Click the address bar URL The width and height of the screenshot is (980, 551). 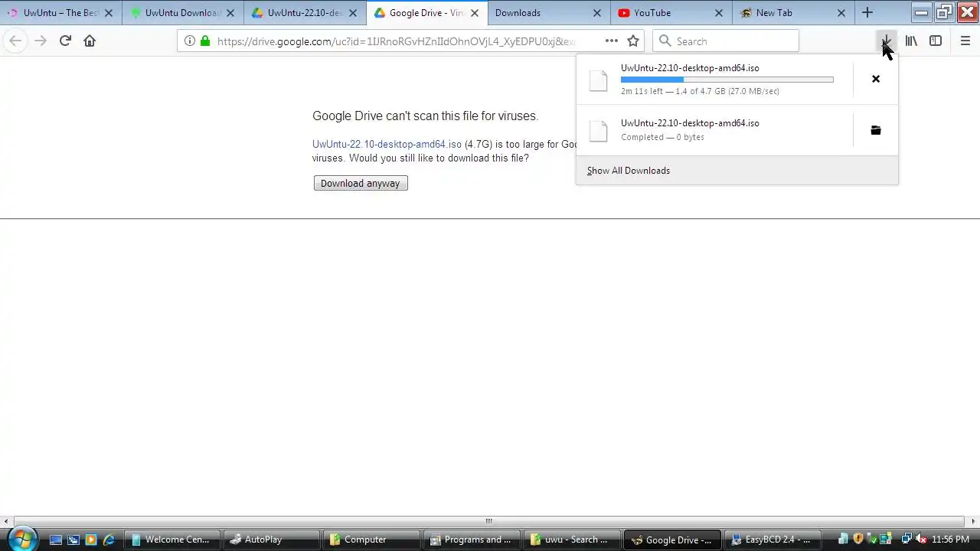(x=396, y=41)
